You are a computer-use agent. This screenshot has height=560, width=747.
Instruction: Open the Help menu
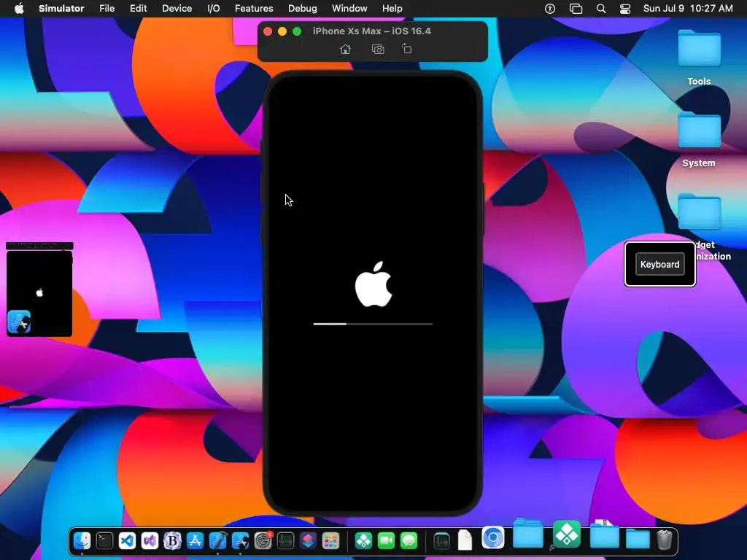pos(392,9)
